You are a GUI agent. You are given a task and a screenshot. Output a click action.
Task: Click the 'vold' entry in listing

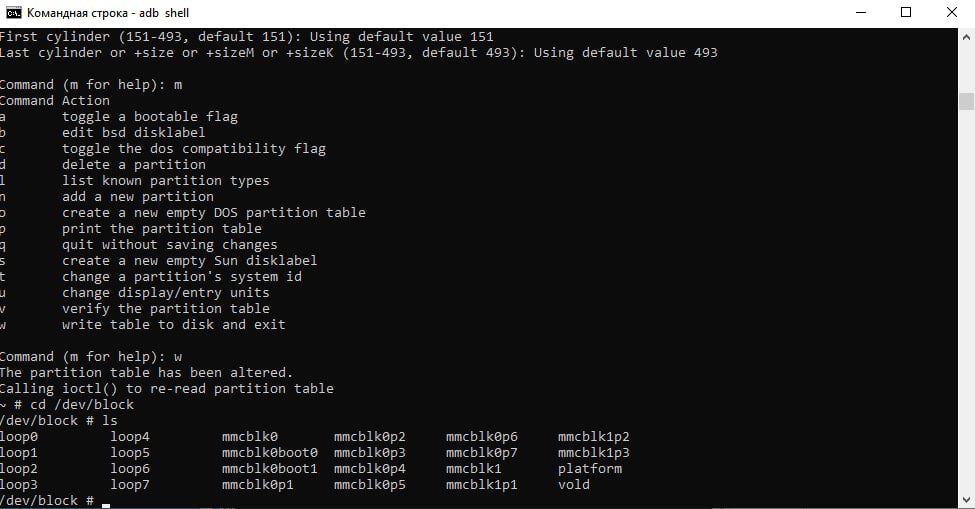click(x=573, y=484)
